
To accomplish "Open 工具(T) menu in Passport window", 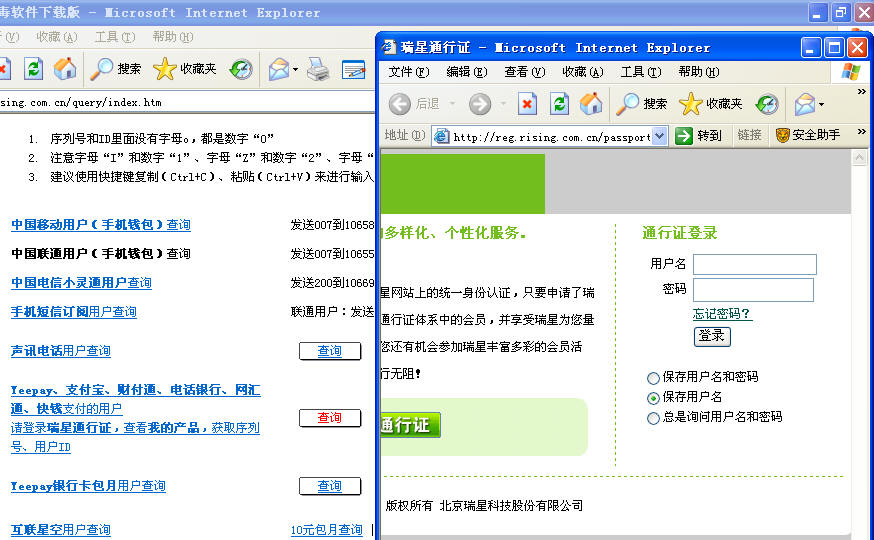I will tap(640, 72).
